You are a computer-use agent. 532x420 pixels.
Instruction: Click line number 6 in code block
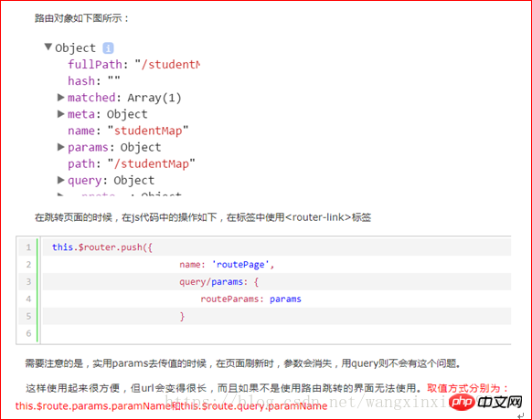28,333
